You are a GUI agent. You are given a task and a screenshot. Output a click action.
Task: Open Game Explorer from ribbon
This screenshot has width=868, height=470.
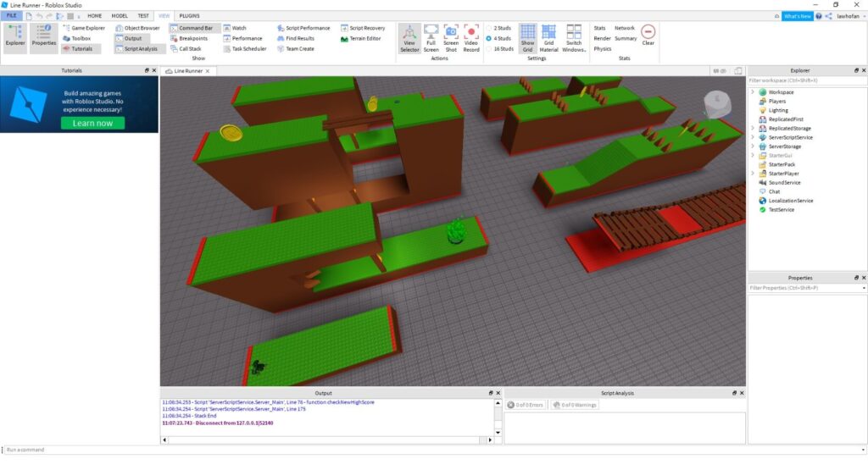tap(84, 28)
